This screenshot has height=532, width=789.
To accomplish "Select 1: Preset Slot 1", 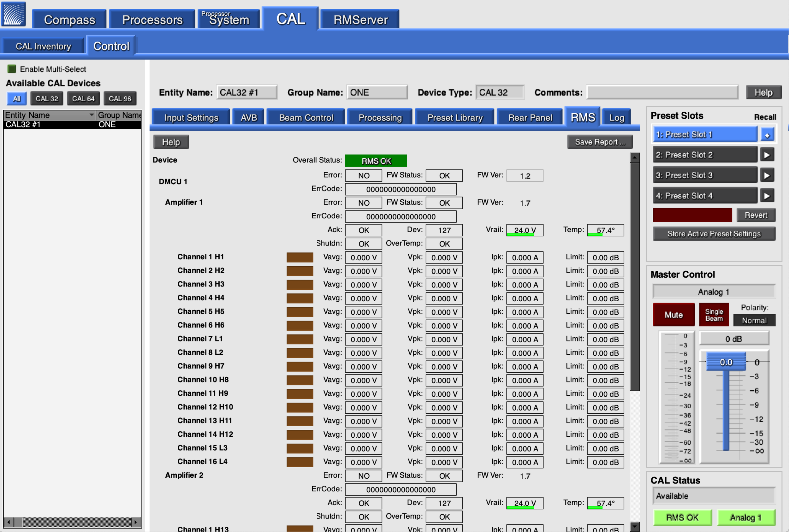I will pos(705,135).
